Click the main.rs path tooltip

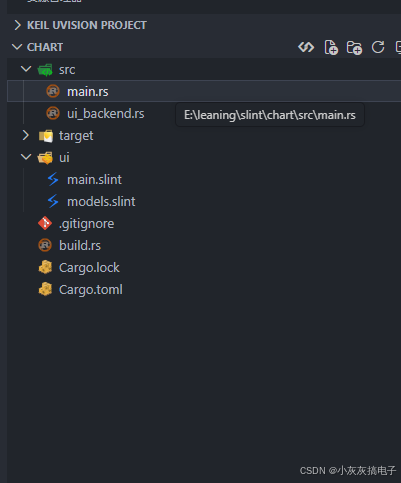pos(270,115)
